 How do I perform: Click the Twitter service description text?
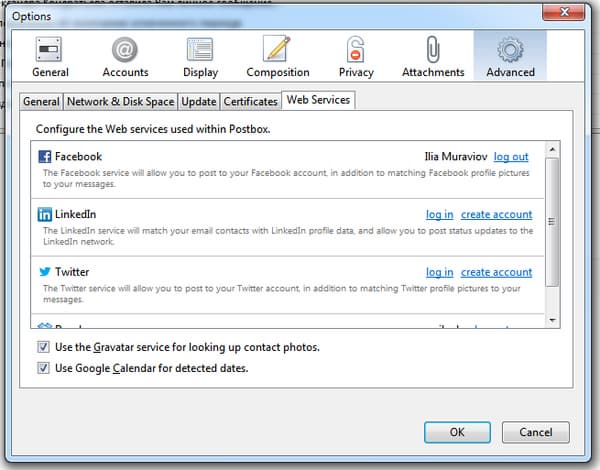281,294
